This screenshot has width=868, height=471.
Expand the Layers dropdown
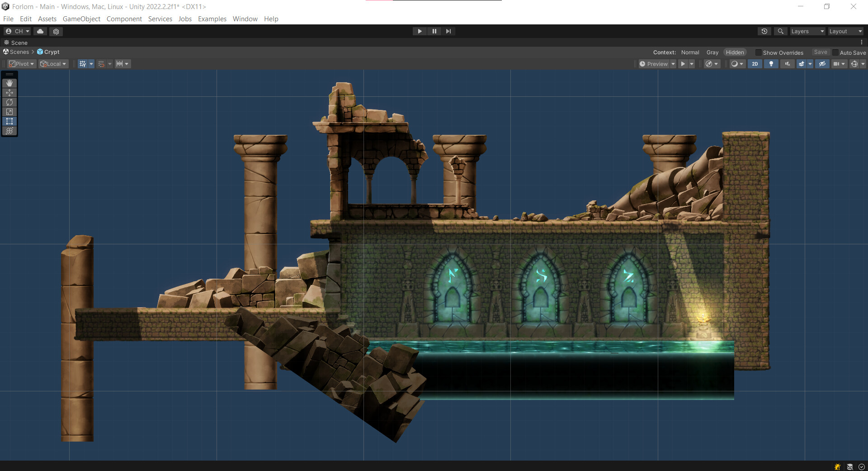[x=807, y=31]
